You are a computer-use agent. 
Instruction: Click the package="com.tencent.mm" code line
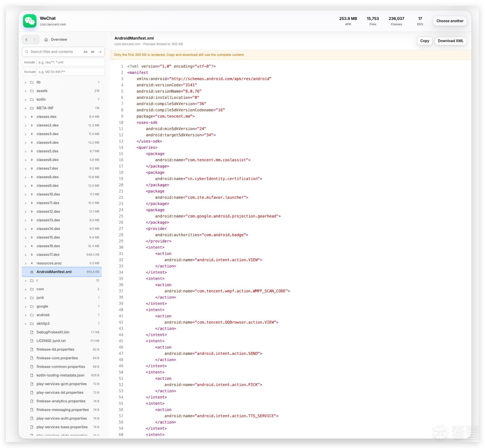pyautogui.click(x=165, y=116)
